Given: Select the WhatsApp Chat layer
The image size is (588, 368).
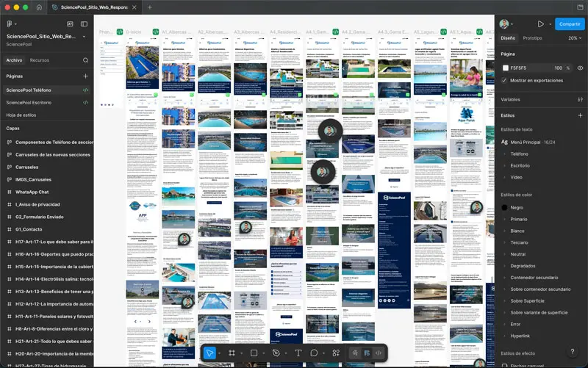Looking at the screenshot, I should point(32,192).
